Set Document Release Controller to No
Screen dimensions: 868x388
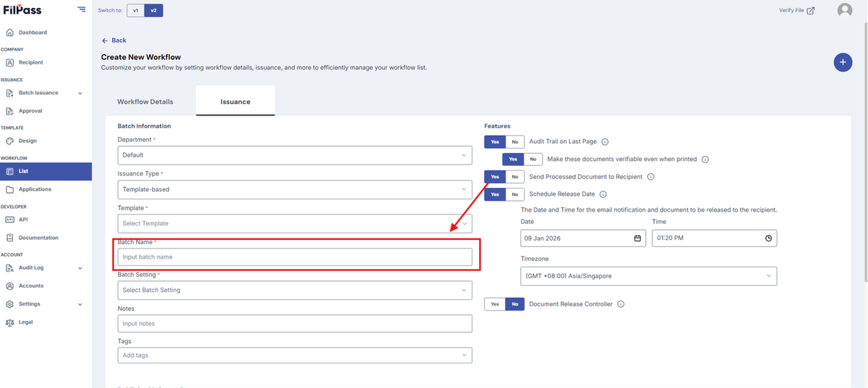coord(515,304)
